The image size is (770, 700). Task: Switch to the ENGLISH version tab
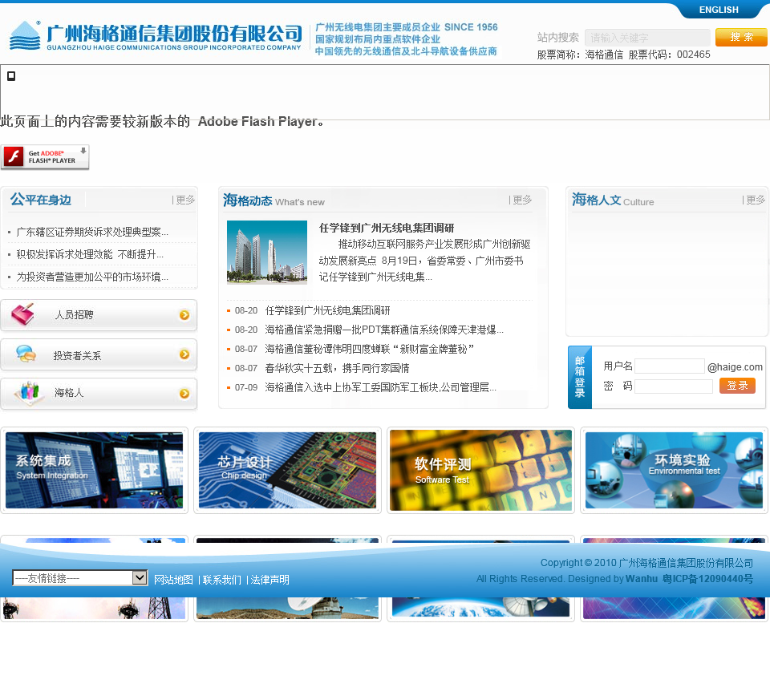click(719, 10)
